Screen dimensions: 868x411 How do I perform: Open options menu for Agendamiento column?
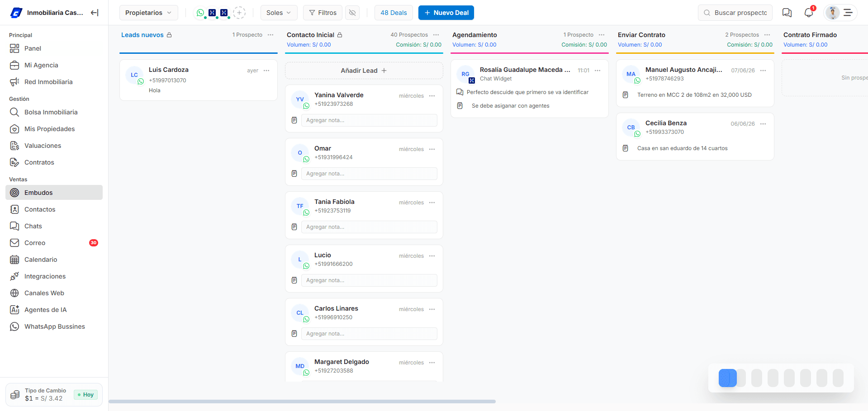602,35
